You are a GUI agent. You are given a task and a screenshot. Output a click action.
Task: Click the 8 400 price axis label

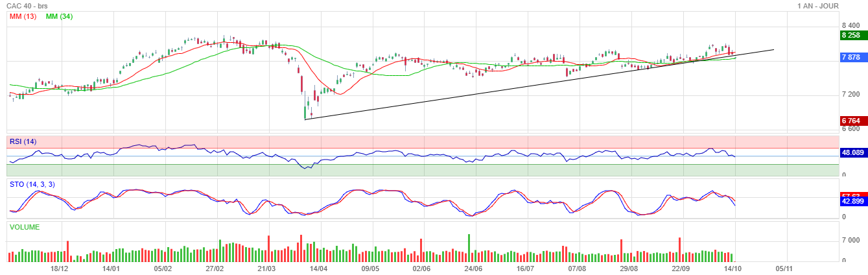(x=850, y=25)
